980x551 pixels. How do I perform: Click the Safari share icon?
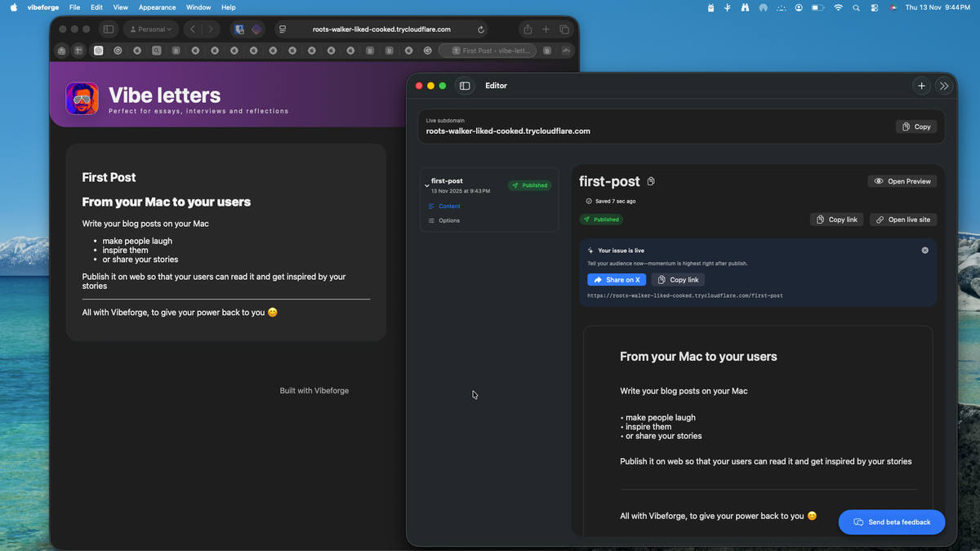point(528,29)
